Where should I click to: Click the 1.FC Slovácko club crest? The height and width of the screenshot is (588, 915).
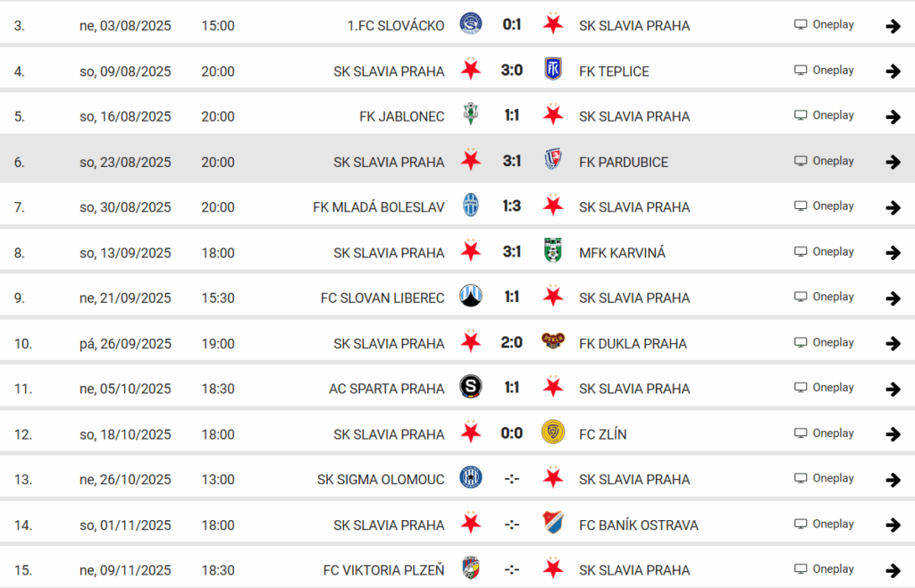point(470,24)
